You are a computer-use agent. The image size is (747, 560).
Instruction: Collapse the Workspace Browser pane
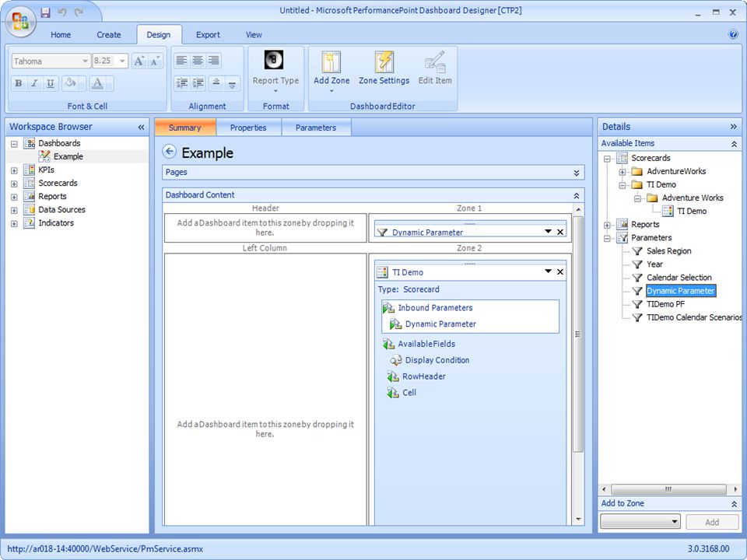click(x=141, y=127)
